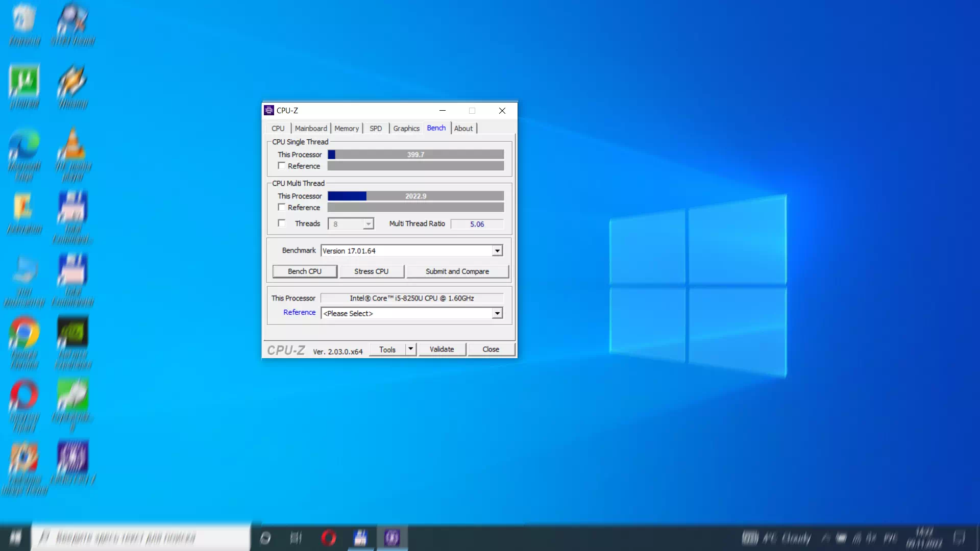Launch Opera from the taskbar

click(x=328, y=537)
